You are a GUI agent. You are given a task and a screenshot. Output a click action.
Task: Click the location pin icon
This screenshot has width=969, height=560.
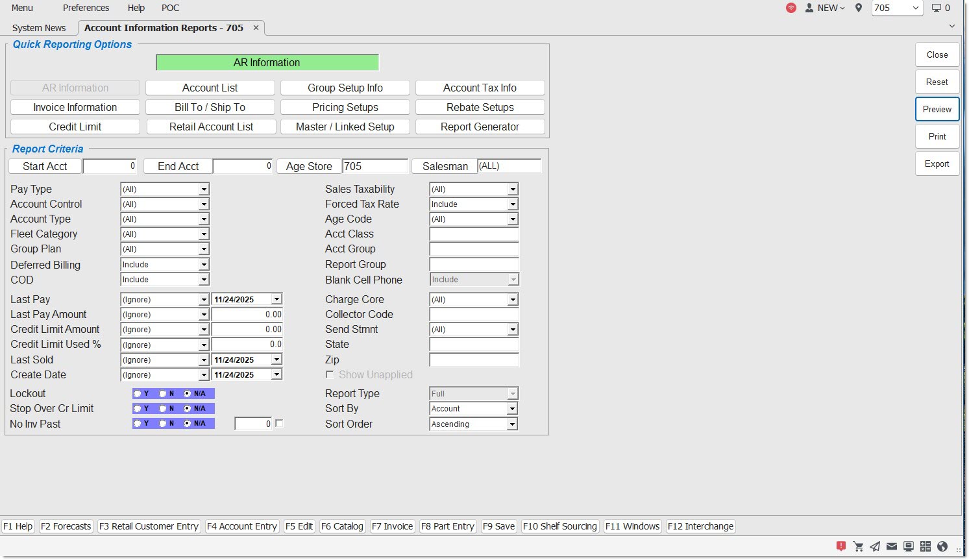click(859, 8)
